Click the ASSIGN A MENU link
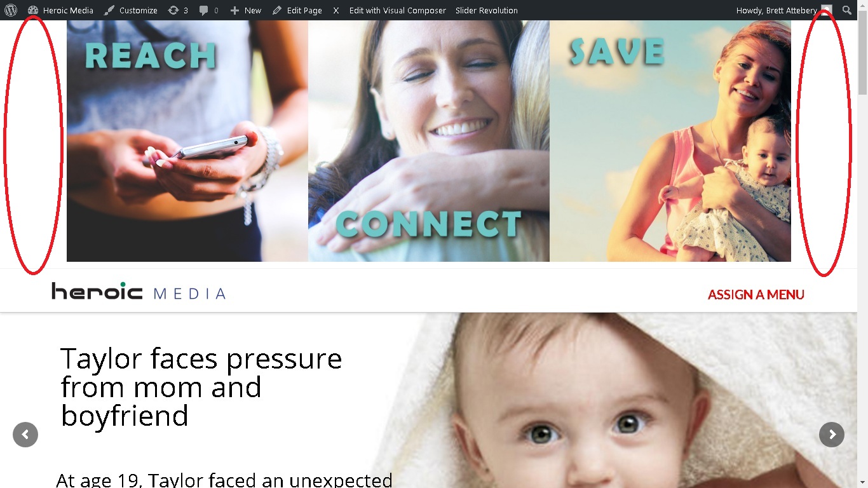Screen dimensions: 868x488 point(756,294)
